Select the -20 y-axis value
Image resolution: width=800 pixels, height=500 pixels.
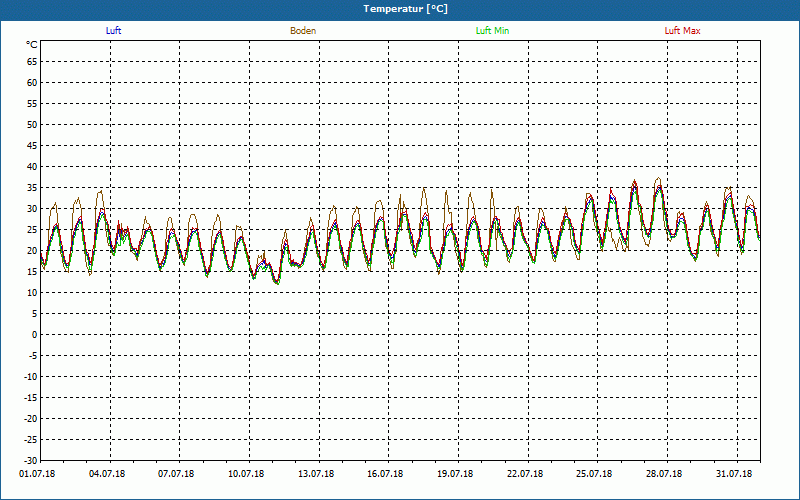click(x=31, y=419)
